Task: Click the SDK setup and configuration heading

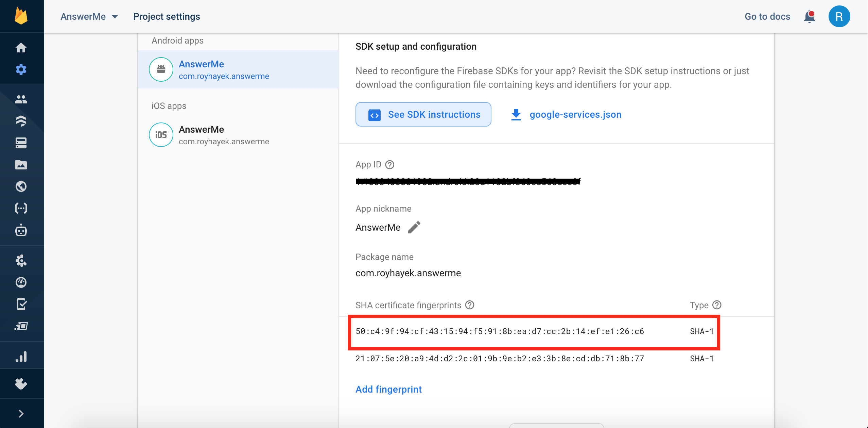Action: pyautogui.click(x=416, y=46)
